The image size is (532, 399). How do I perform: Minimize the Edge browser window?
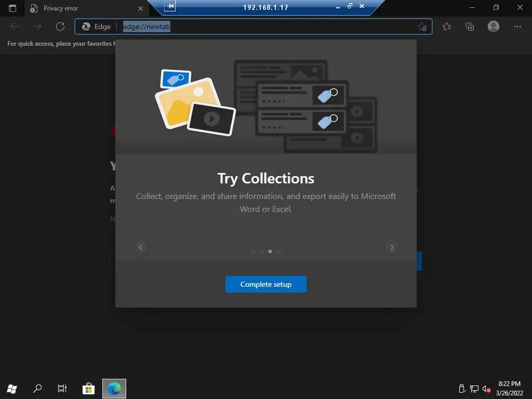[x=472, y=7]
